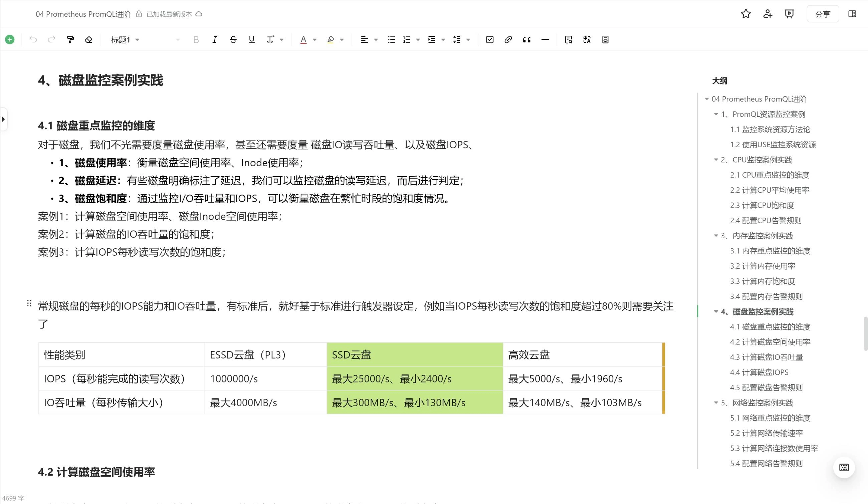Click the keyboard icon at bottom right
This screenshot has height=504, width=868.
(844, 467)
